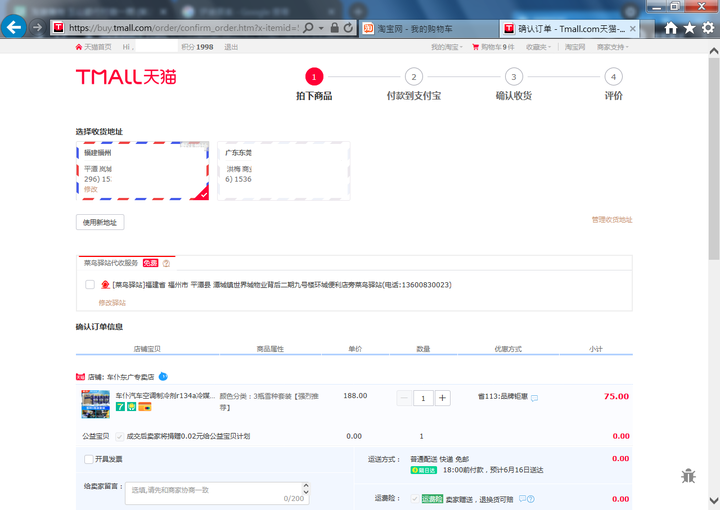Screen dimensions: 720x510
Task: Click the blue Wangwang chat icon by shop name
Action: click(x=163, y=376)
